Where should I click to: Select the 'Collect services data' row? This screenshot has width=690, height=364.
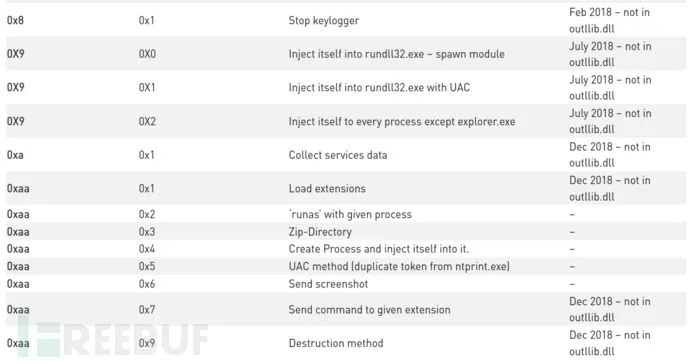[346, 154]
